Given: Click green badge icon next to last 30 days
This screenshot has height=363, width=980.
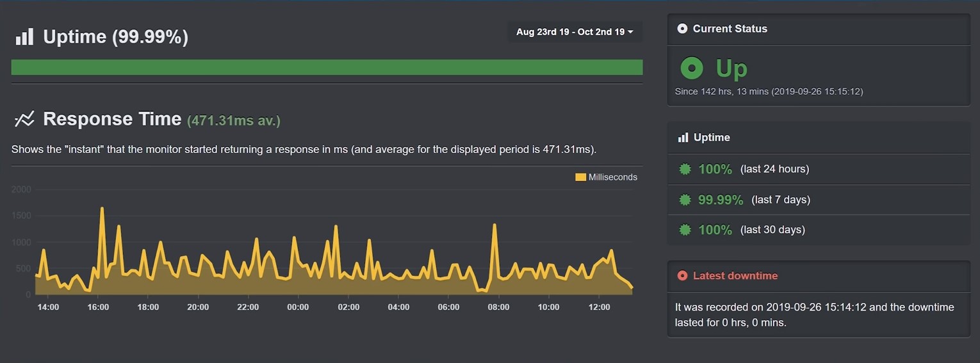Looking at the screenshot, I should click(x=685, y=230).
